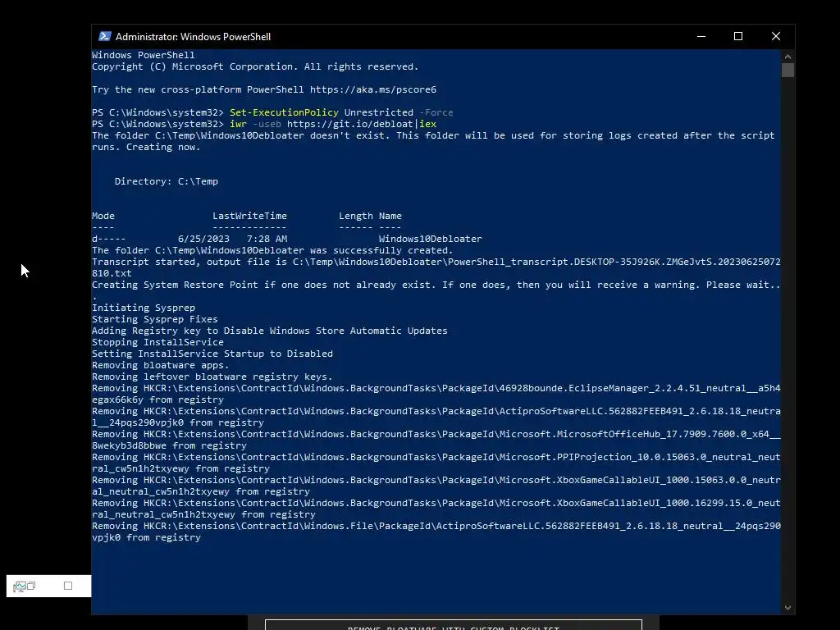Click the 'Removing bloatware apps.' line
Viewport: 840px width, 630px height.
[160, 365]
